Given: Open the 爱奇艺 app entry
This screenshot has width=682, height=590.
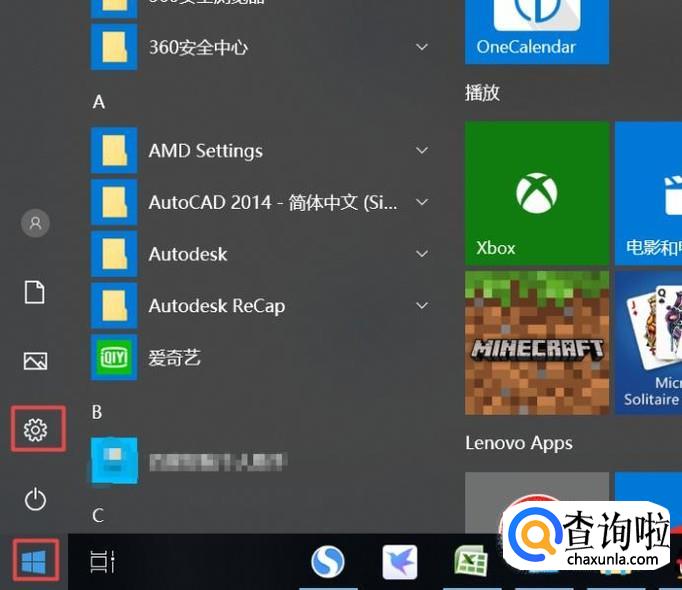Looking at the screenshot, I should [x=175, y=358].
